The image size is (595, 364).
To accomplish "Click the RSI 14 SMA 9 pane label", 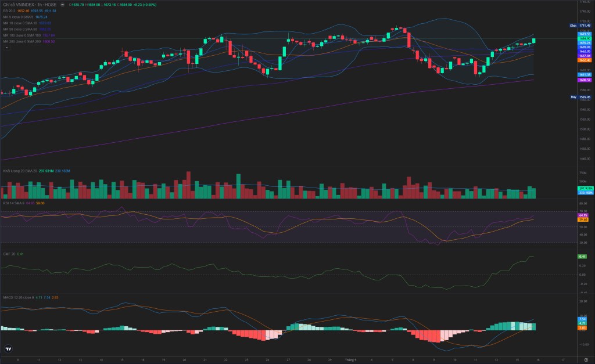I will [14, 203].
